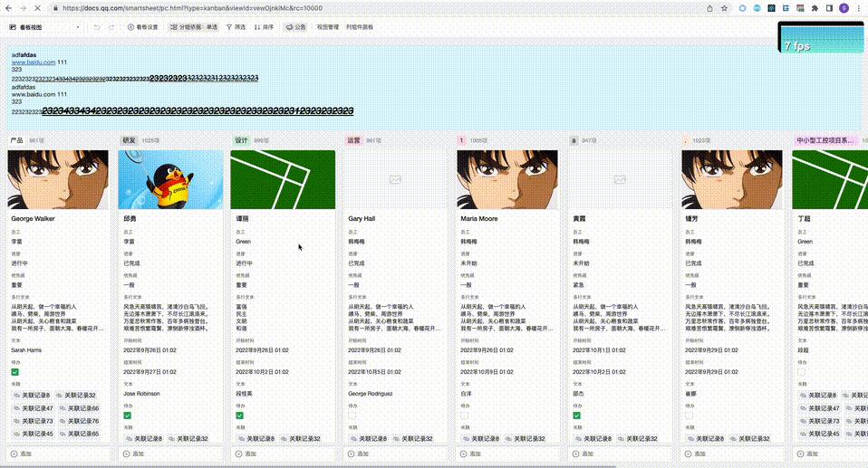Check the 待办 checkbox on Maria Moore card
868x468 pixels.
(x=465, y=415)
